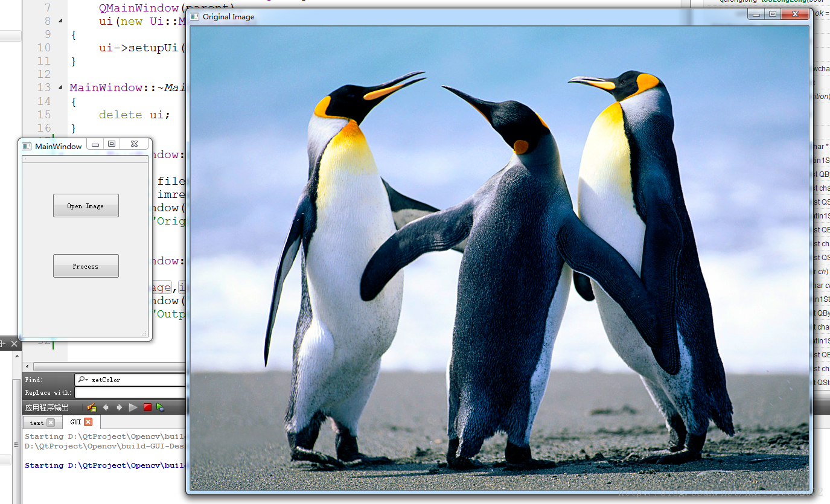Viewport: 830px width, 504px height.
Task: Click the 应用程序输出 panel title
Action: tap(47, 407)
